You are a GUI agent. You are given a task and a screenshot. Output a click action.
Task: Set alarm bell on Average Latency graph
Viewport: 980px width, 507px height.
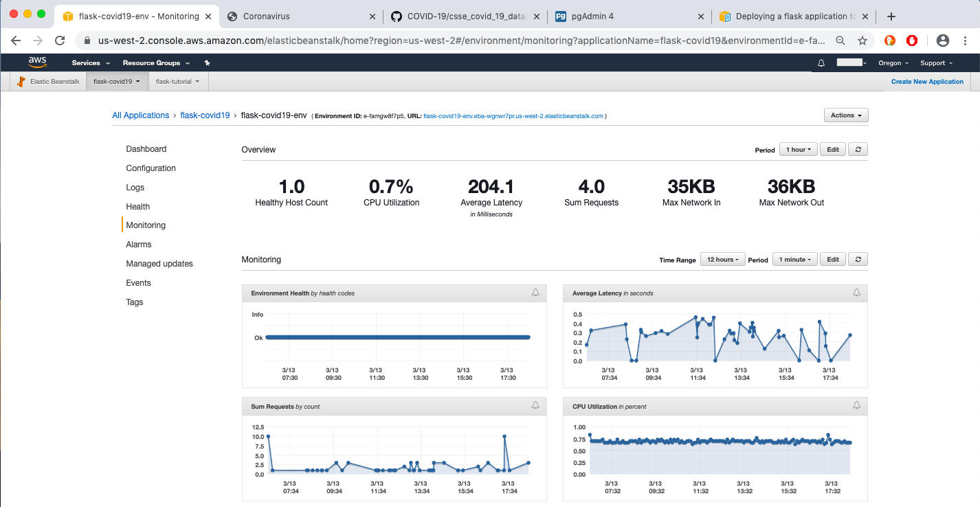[856, 293]
